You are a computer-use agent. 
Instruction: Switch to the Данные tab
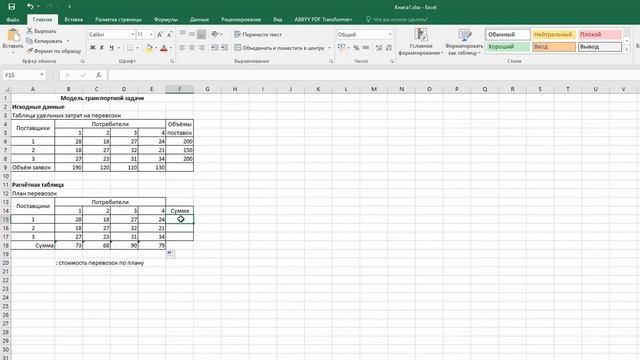click(x=199, y=19)
